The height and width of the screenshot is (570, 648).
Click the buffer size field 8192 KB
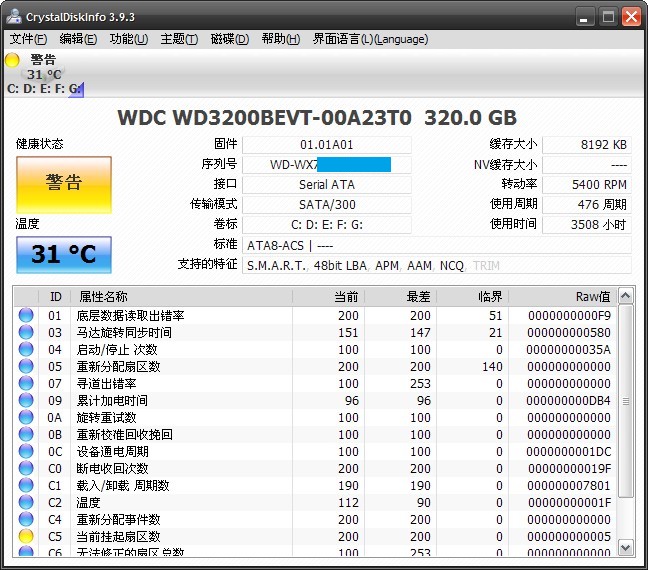point(587,145)
